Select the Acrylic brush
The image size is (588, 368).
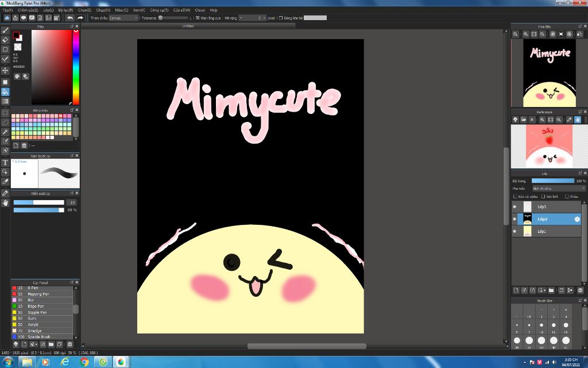[42, 324]
